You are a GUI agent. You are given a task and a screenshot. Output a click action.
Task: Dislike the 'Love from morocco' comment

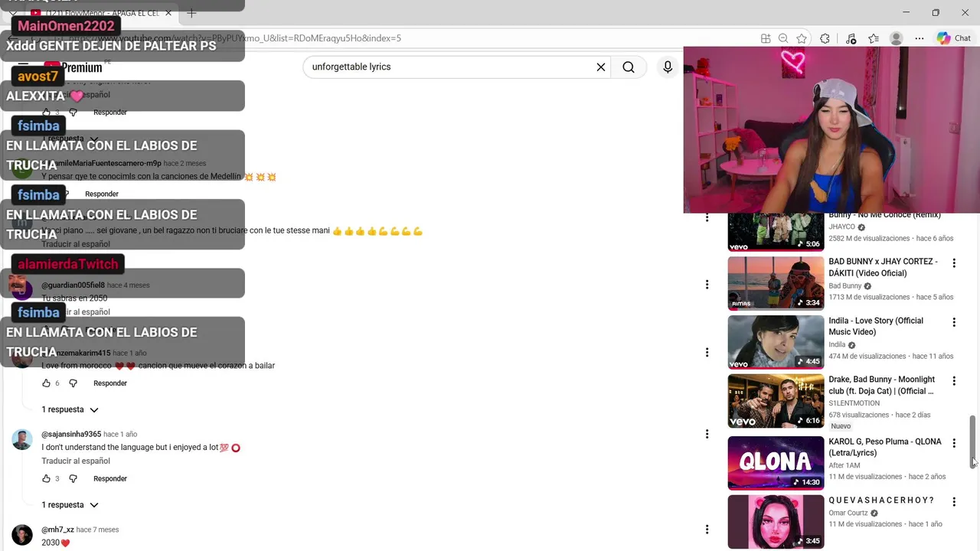click(73, 383)
